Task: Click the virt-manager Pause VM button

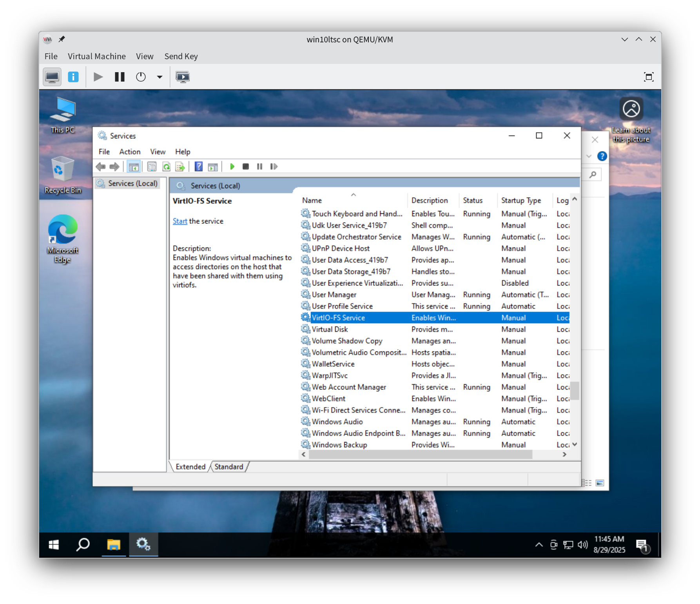Action: click(120, 77)
